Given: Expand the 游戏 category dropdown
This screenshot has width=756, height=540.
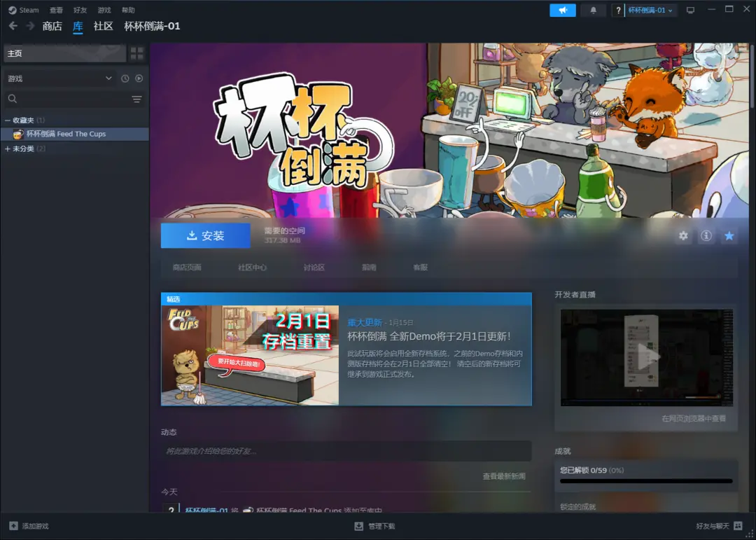Looking at the screenshot, I should (x=108, y=78).
